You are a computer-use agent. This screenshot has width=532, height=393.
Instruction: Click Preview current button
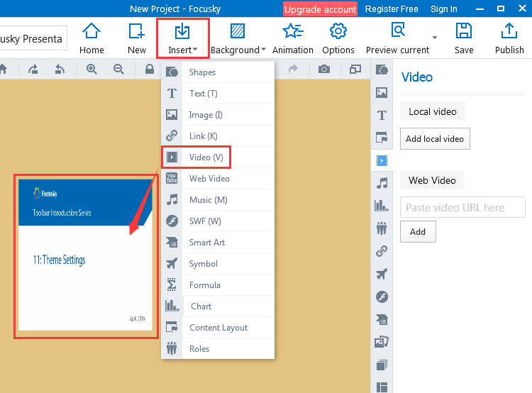pos(397,38)
